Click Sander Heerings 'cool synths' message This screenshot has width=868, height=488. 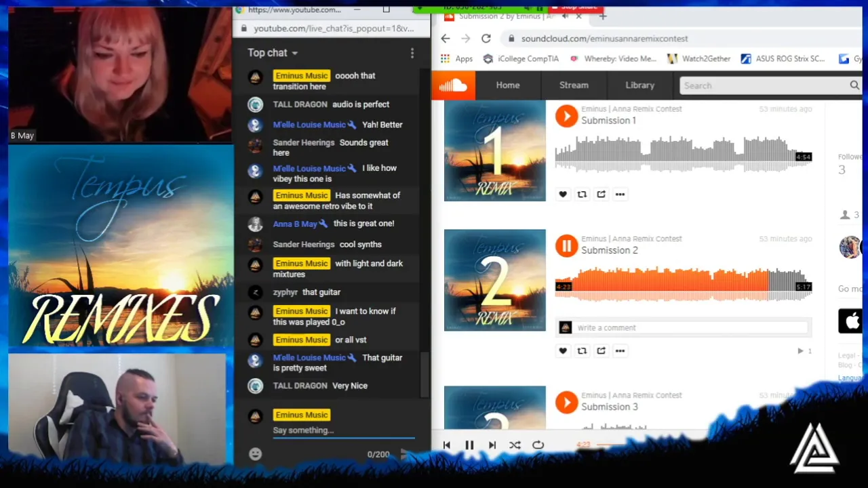pos(361,245)
